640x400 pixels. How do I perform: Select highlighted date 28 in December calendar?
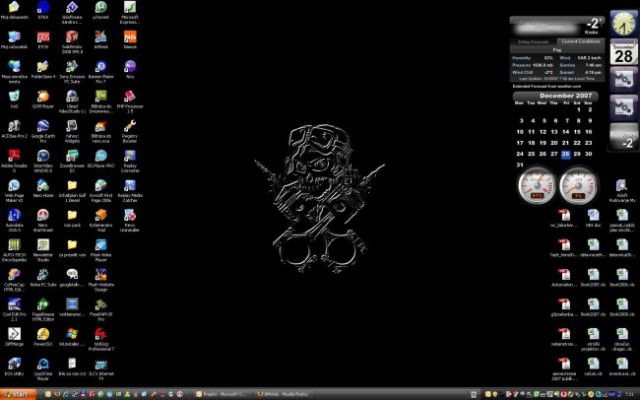pyautogui.click(x=565, y=154)
